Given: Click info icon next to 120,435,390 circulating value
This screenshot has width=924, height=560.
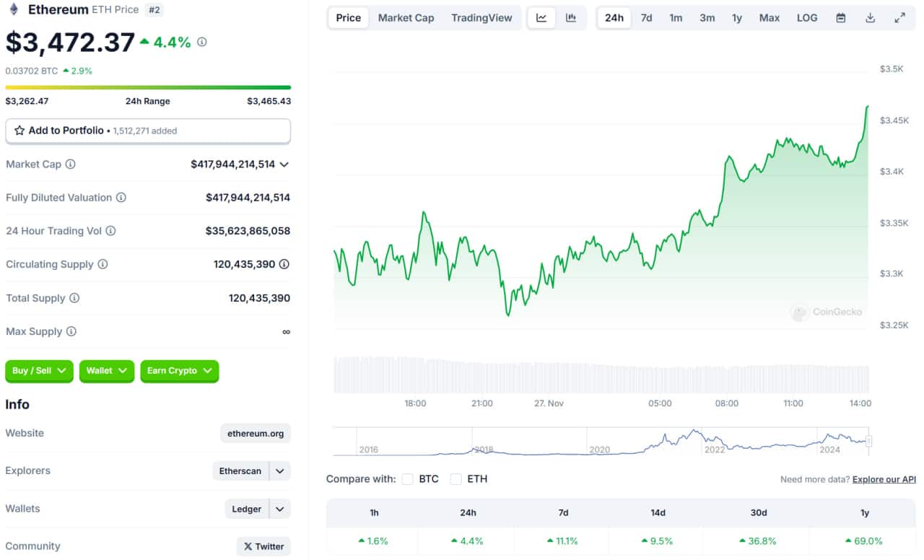Looking at the screenshot, I should [284, 264].
